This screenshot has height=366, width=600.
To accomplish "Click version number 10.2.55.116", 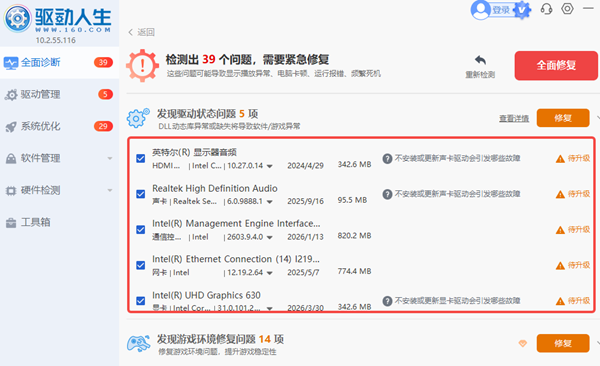I will pyautogui.click(x=56, y=40).
